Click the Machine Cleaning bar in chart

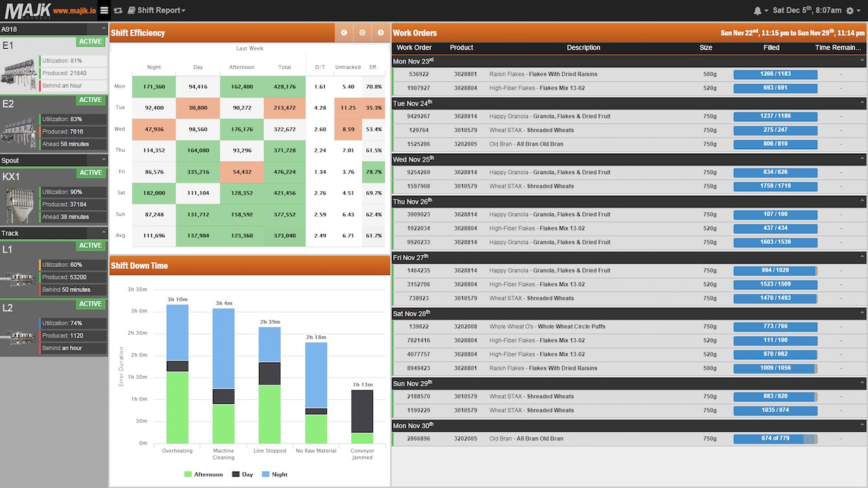(224, 375)
